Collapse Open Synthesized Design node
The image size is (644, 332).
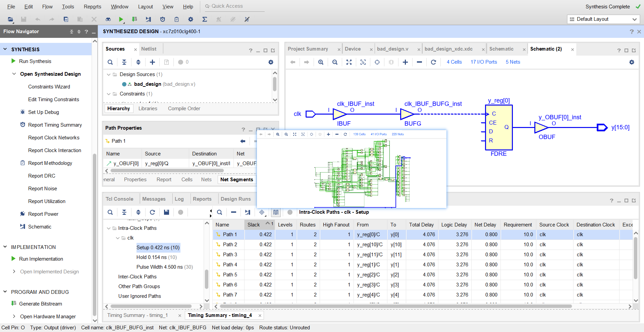point(14,74)
